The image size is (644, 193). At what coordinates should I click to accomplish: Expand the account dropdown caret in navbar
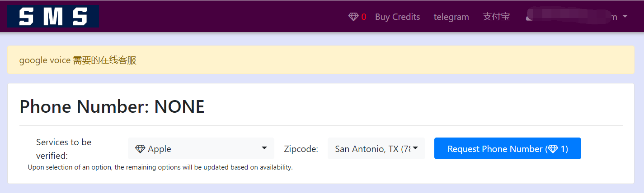coord(625,17)
